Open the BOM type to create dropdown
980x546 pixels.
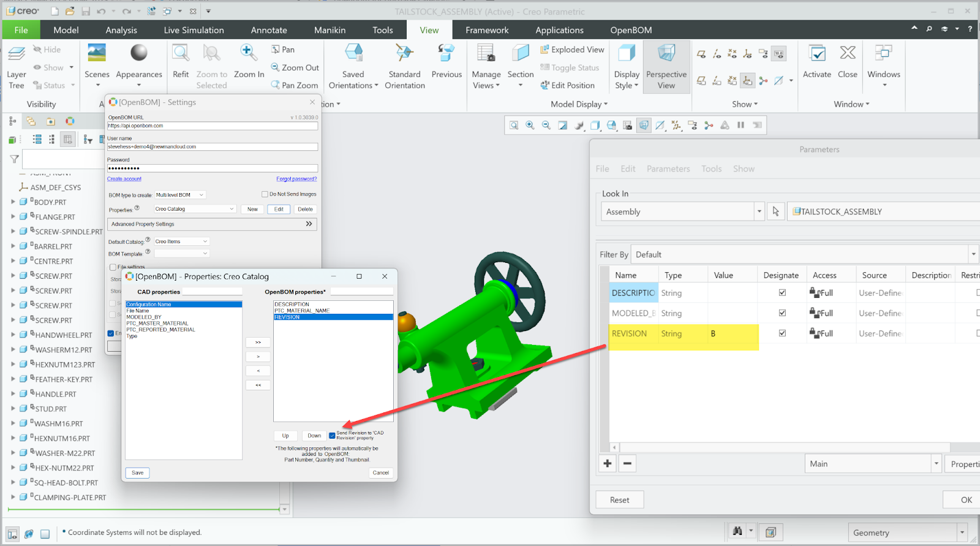[x=180, y=195]
